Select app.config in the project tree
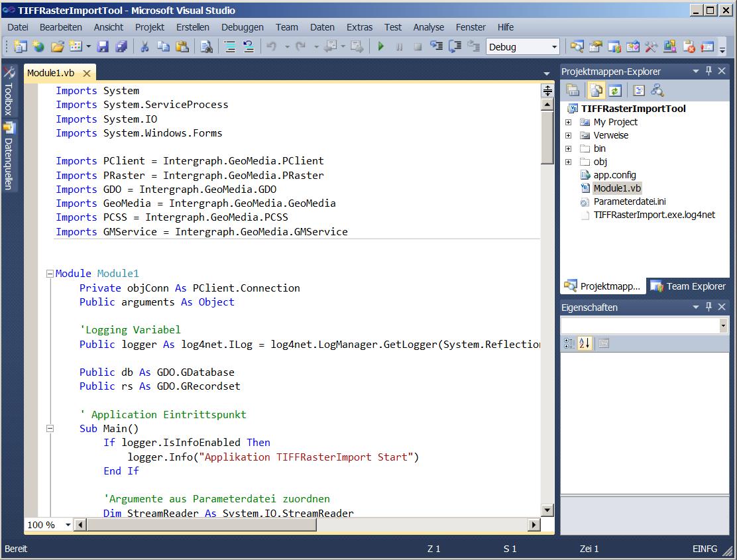The width and height of the screenshot is (737, 560). coord(614,175)
